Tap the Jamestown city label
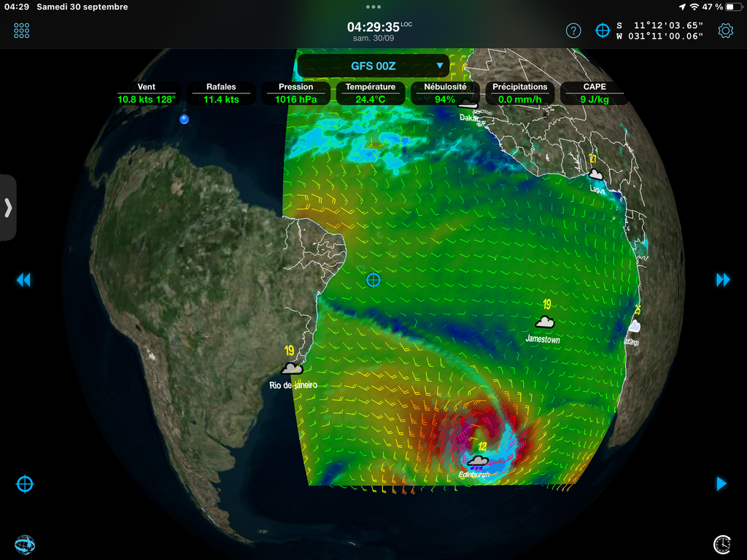Viewport: 747px width, 560px height. (x=543, y=339)
